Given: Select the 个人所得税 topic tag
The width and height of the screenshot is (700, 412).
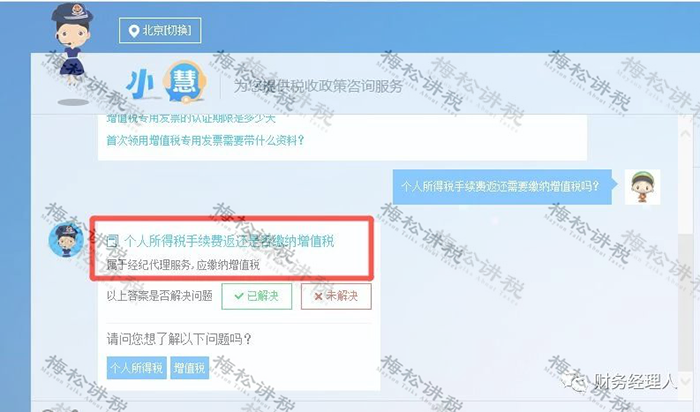Looking at the screenshot, I should pyautogui.click(x=137, y=368).
